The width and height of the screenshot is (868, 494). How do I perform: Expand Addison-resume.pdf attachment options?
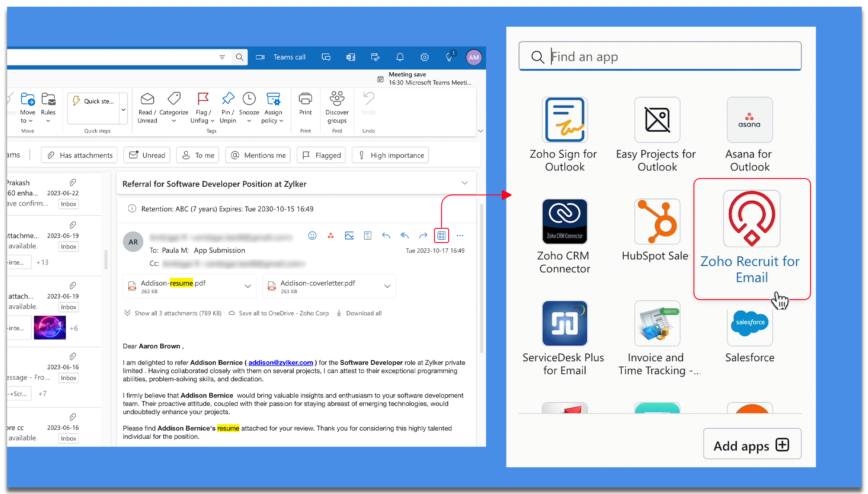[x=248, y=286]
